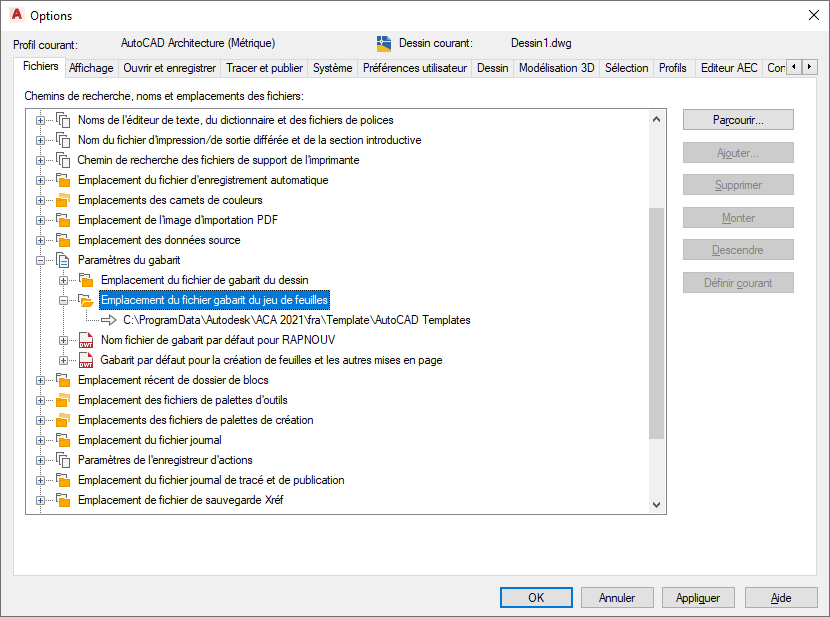Click folder icon of 'Emplacement des fichiers de palettes d'outils'
Screen dimensions: 830x617
coord(63,401)
